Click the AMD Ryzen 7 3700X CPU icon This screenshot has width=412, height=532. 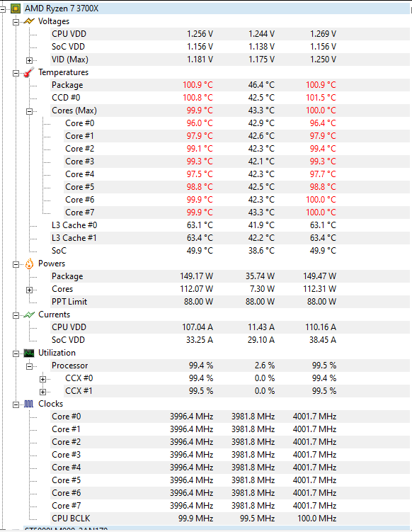click(x=16, y=9)
